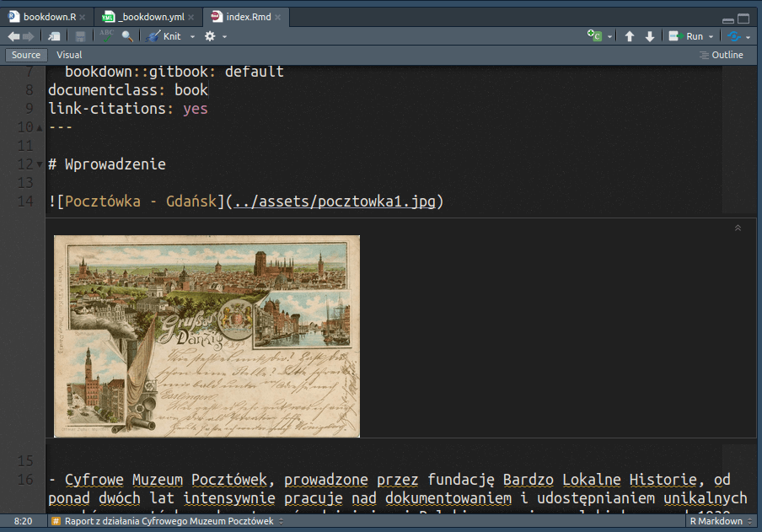
Task: Open the Run options dropdown arrow
Action: tap(711, 37)
